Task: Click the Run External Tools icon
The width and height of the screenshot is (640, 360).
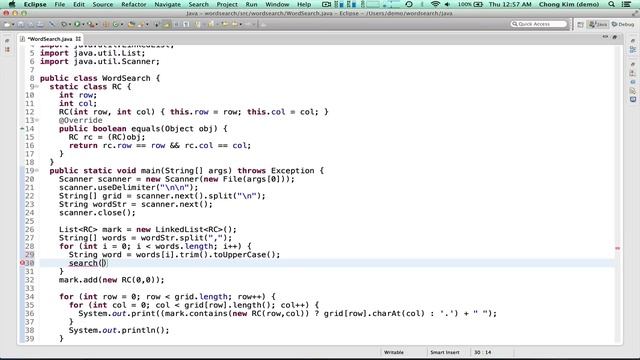Action: 91,24
